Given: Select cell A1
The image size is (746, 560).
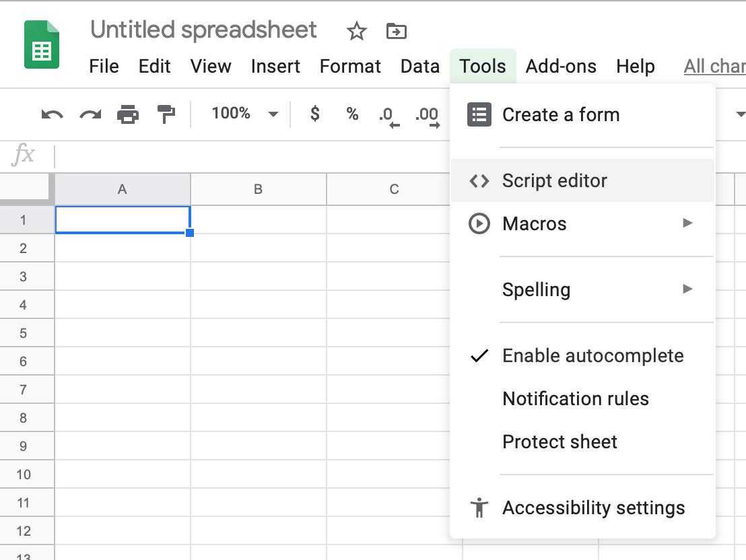Looking at the screenshot, I should click(123, 220).
